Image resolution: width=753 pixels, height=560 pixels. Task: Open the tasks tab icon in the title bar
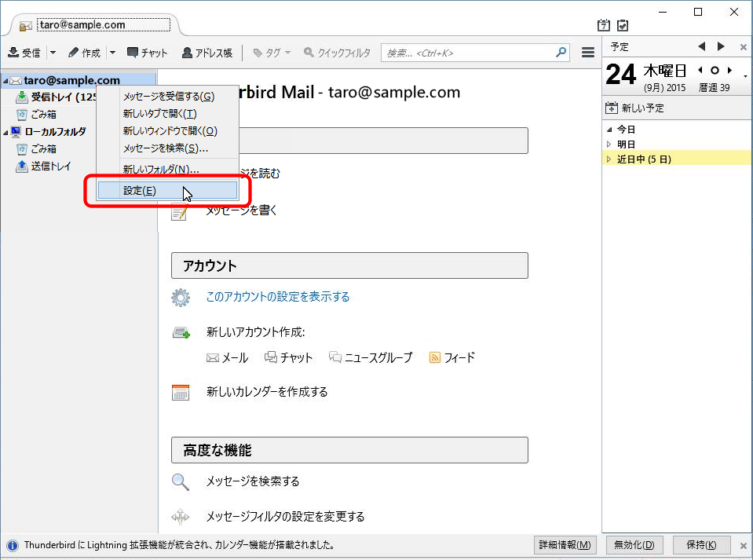623,25
